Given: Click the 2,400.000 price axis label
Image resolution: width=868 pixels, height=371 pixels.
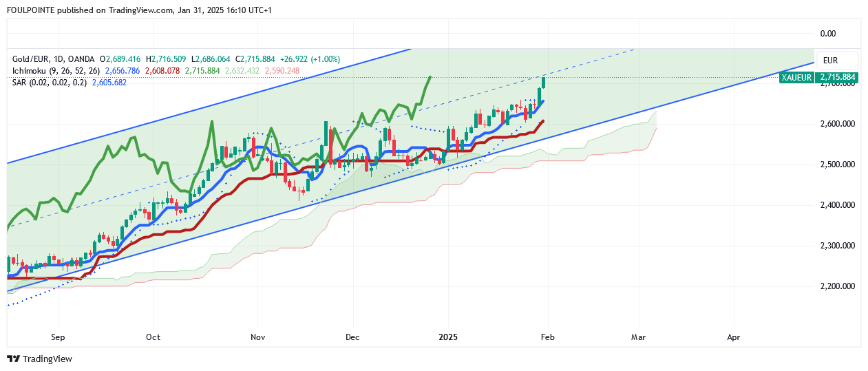Looking at the screenshot, I should [837, 205].
